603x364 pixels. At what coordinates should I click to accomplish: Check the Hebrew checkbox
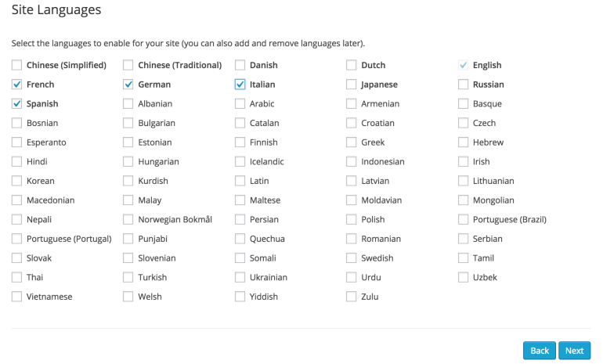(x=463, y=142)
